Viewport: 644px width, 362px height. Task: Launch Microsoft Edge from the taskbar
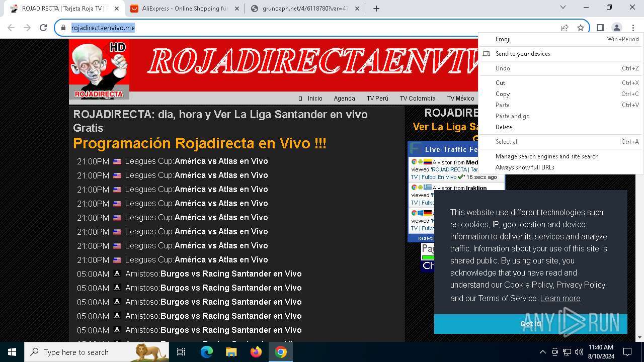[207, 352]
